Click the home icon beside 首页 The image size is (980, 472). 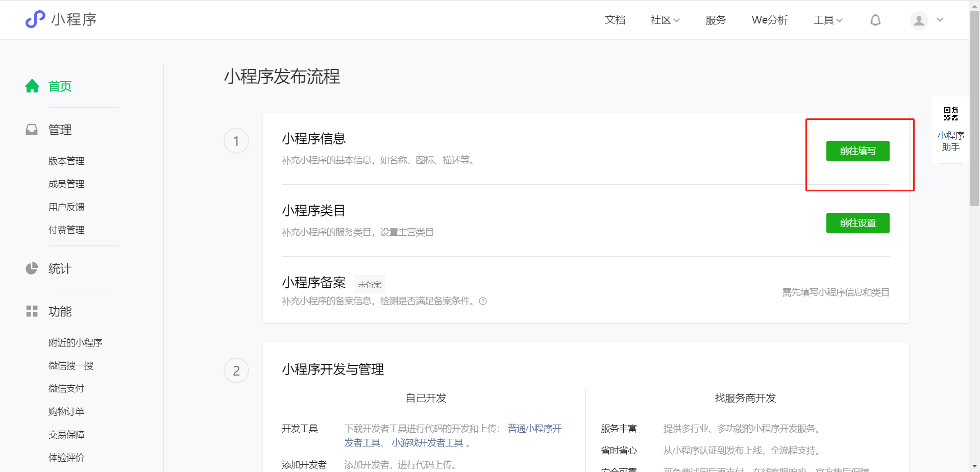click(32, 86)
